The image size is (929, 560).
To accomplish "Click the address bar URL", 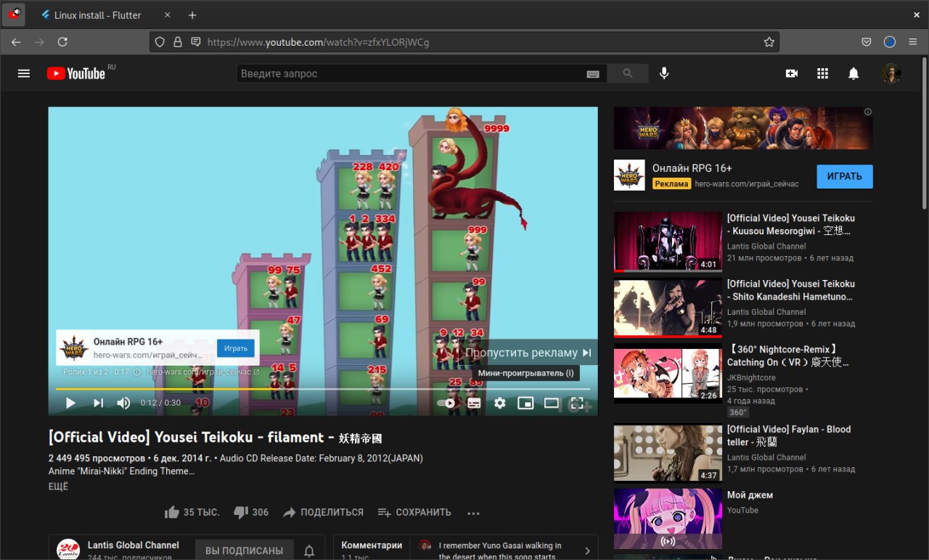I will click(318, 42).
